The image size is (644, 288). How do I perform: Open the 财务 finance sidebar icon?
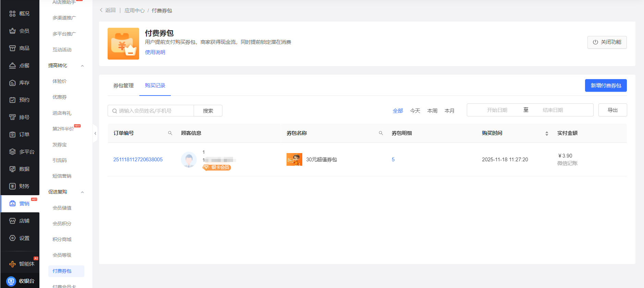pyautogui.click(x=13, y=186)
